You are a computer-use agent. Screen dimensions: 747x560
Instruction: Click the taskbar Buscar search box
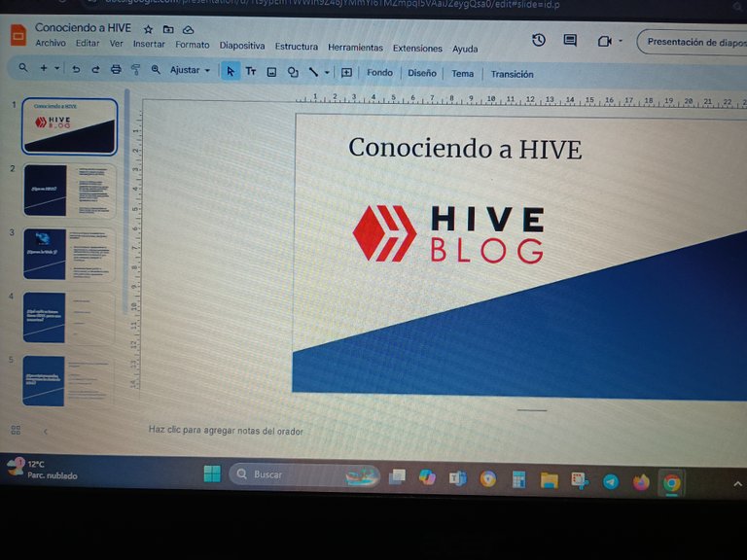[x=304, y=474]
